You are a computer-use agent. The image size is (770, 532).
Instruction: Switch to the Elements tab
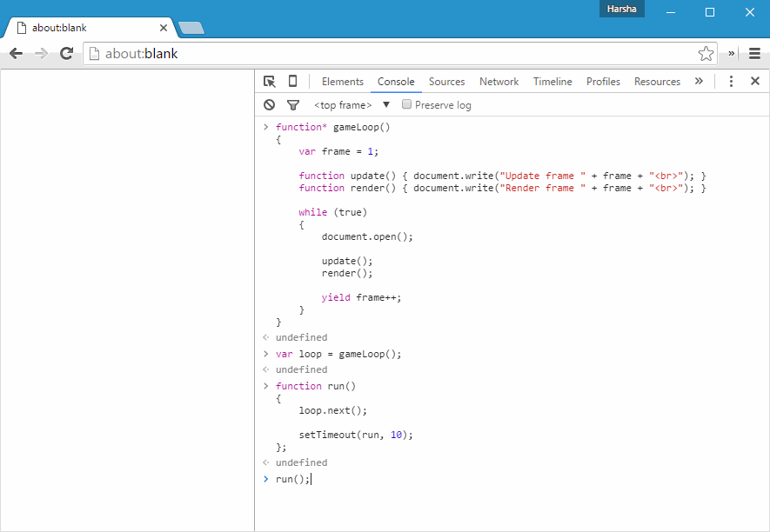pyautogui.click(x=343, y=82)
